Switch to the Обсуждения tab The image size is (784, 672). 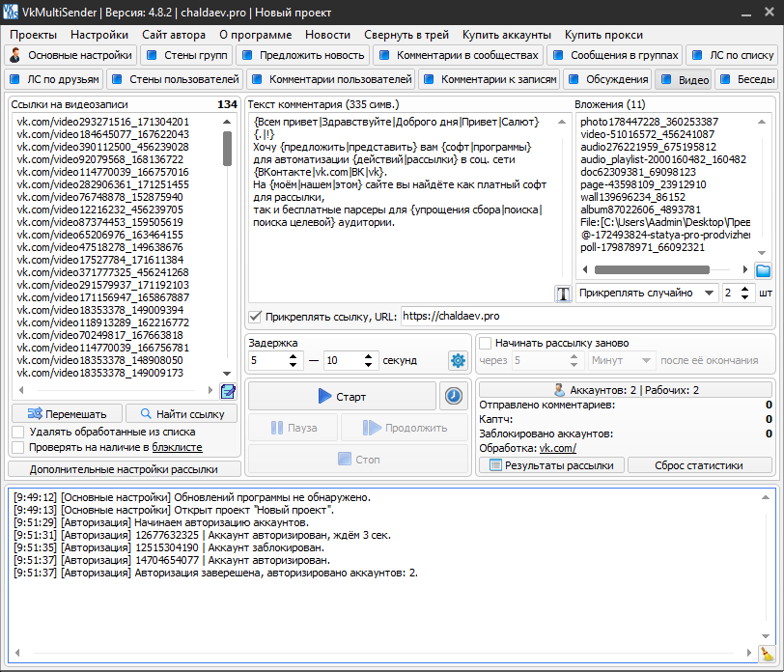point(607,79)
